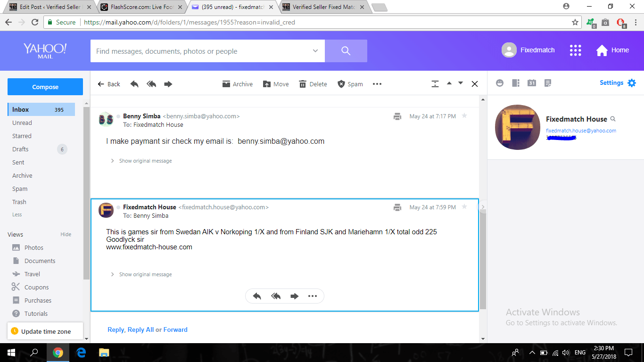Close the message view with X
Image resolution: width=644 pixels, height=362 pixels.
(x=475, y=84)
